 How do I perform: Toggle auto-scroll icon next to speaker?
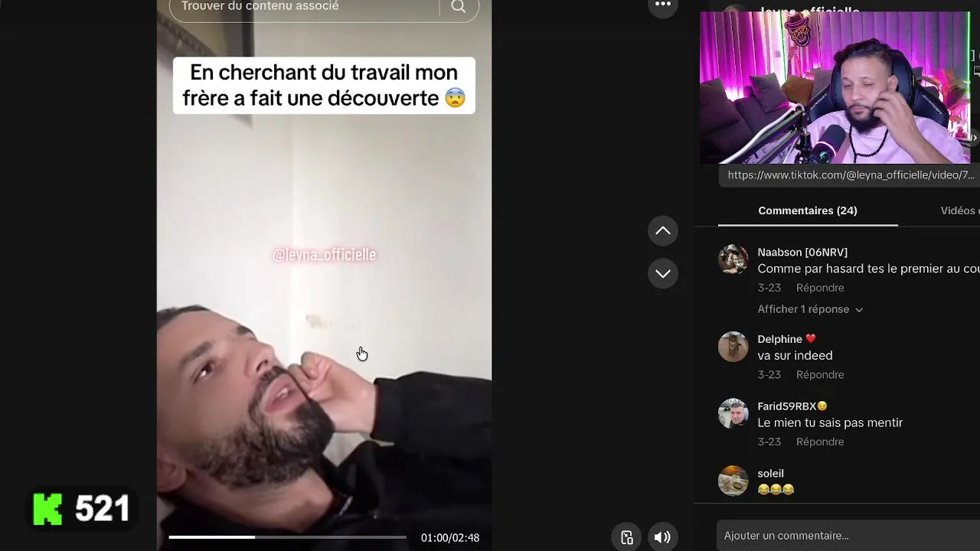point(627,537)
